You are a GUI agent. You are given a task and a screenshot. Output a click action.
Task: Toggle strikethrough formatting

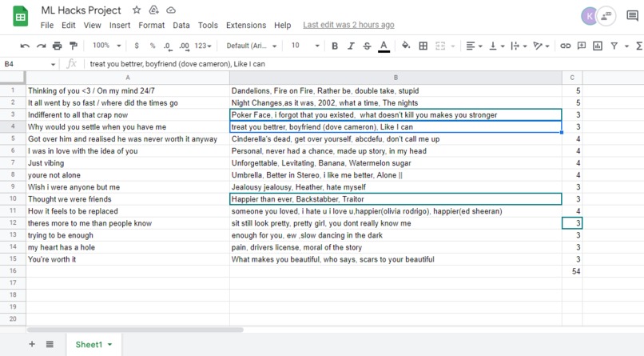367,46
